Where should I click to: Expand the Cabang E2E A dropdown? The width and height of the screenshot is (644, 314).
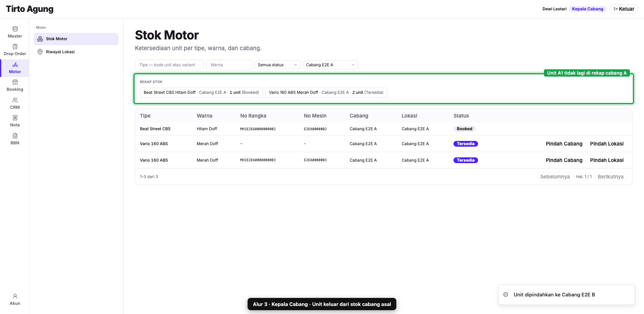330,65
